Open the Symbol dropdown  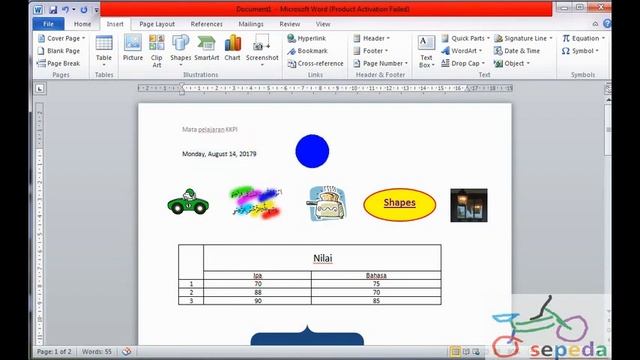point(580,51)
